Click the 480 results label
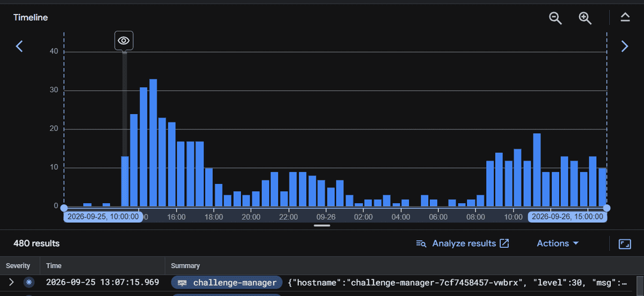The image size is (644, 296). (36, 243)
